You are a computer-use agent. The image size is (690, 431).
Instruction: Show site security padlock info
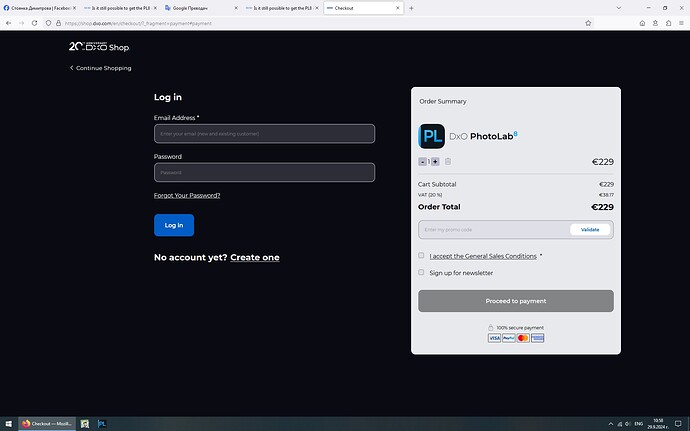click(58, 23)
